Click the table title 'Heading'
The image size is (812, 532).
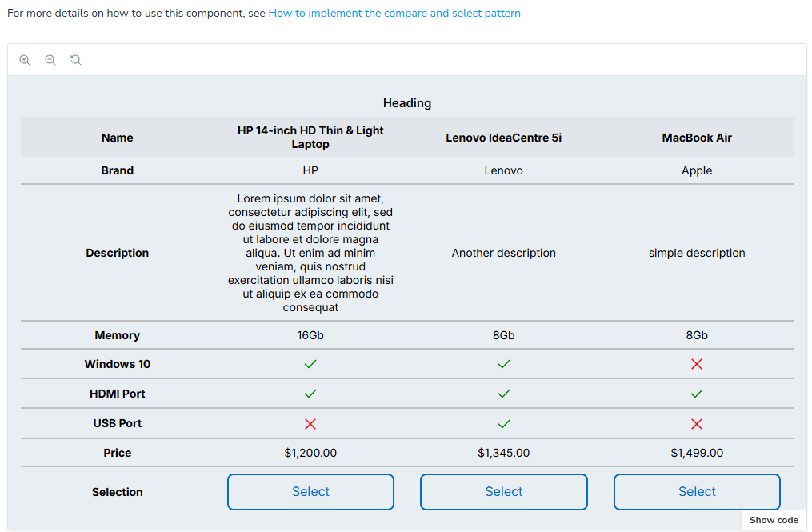[407, 103]
